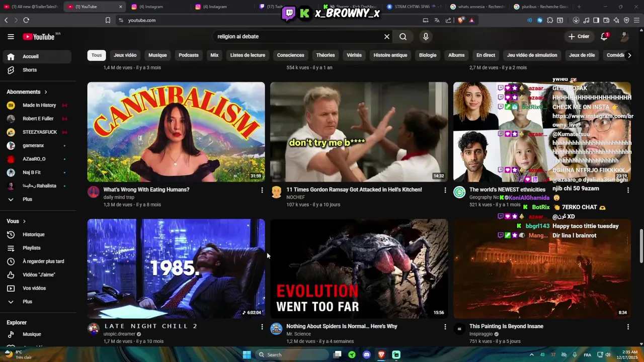Start voice search with the microphone
Image resolution: width=644 pixels, height=362 pixels.
click(x=426, y=36)
